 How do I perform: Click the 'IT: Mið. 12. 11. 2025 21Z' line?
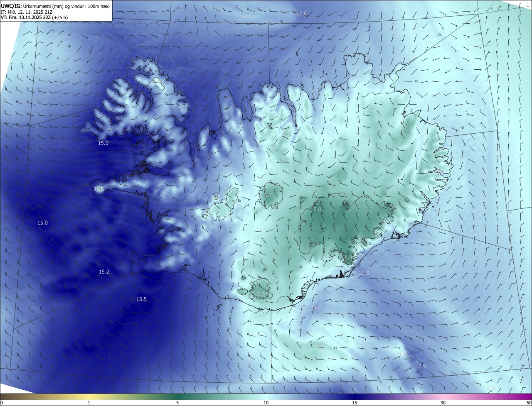pos(27,12)
